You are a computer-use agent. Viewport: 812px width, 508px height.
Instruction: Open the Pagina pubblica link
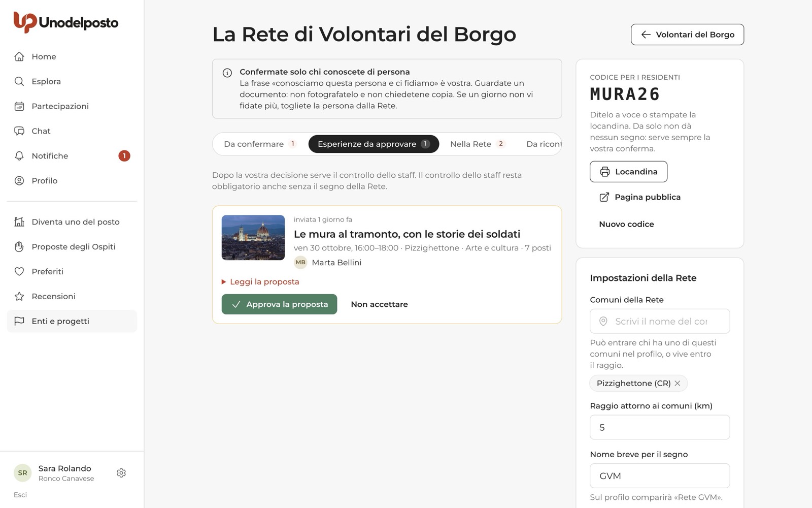pyautogui.click(x=640, y=197)
